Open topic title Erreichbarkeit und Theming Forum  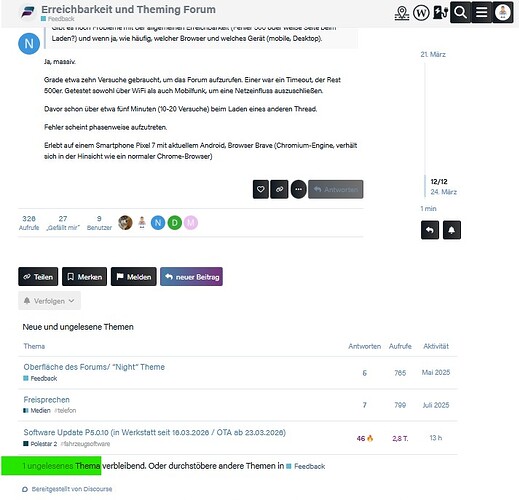pos(128,9)
